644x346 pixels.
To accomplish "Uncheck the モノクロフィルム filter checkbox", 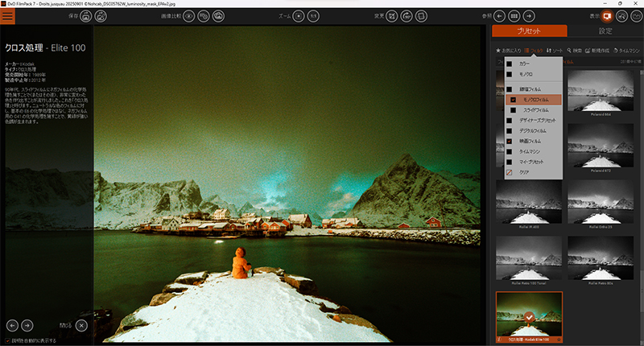I will click(x=514, y=99).
